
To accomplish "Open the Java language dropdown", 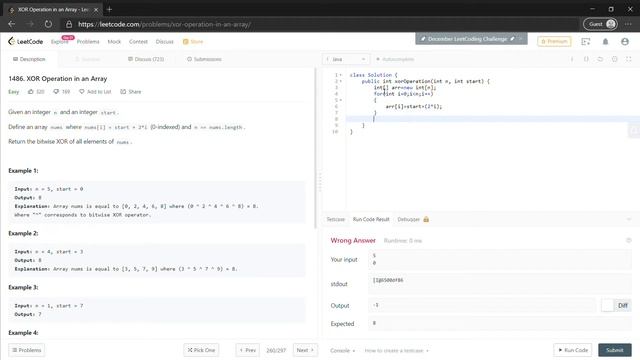I will click(346, 59).
